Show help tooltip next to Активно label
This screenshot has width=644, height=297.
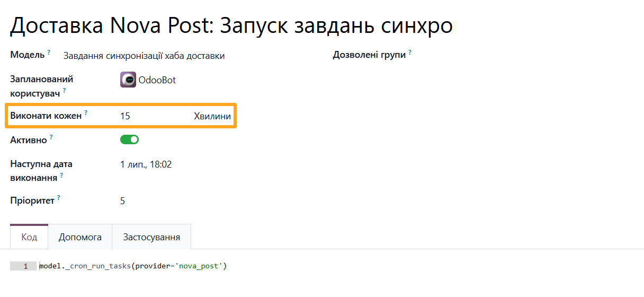coord(51,137)
